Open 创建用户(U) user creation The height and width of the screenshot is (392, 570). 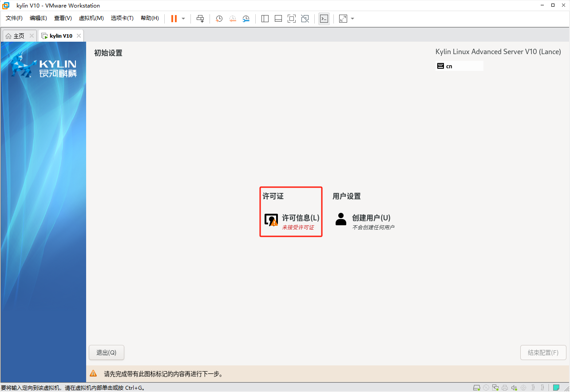pos(364,221)
